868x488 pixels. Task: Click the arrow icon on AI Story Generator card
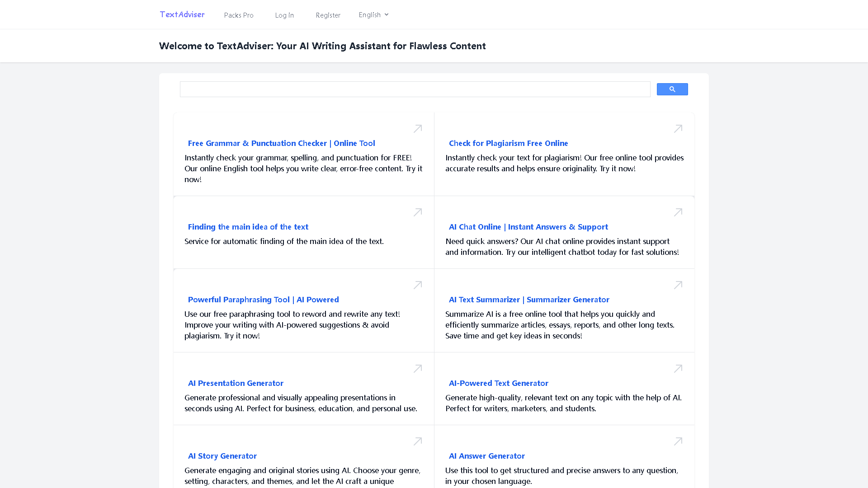(417, 441)
